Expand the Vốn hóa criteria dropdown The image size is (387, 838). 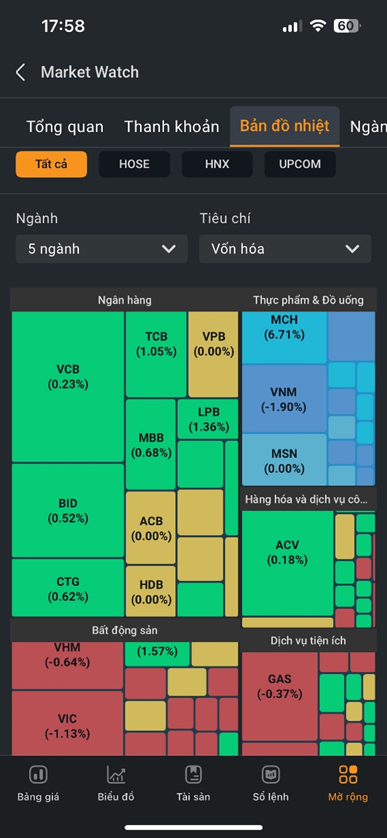285,249
